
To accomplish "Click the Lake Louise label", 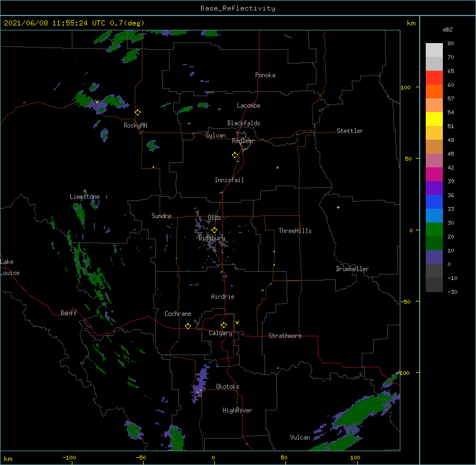I will [10, 267].
